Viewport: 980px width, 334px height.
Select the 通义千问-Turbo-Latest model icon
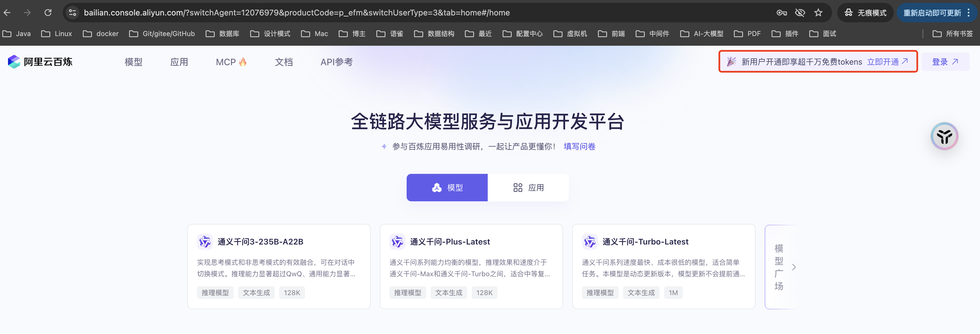(x=590, y=241)
